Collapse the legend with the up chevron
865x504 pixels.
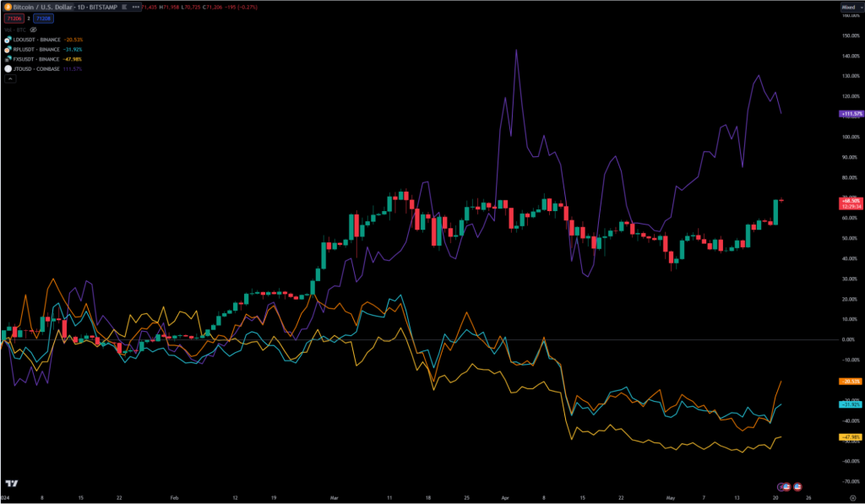(x=10, y=79)
